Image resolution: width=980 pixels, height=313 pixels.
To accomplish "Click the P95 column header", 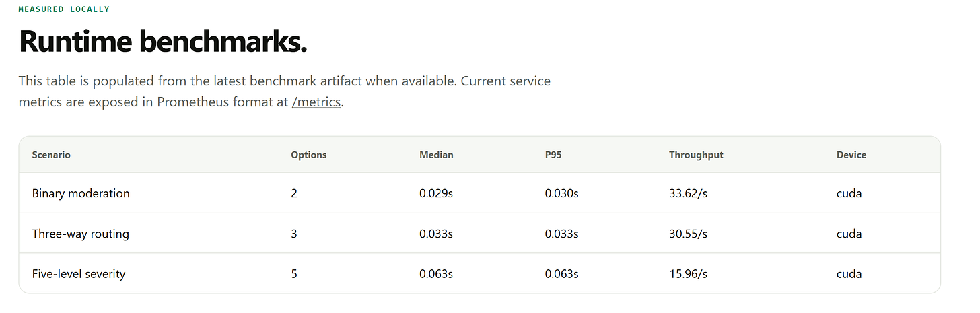I will click(x=553, y=155).
